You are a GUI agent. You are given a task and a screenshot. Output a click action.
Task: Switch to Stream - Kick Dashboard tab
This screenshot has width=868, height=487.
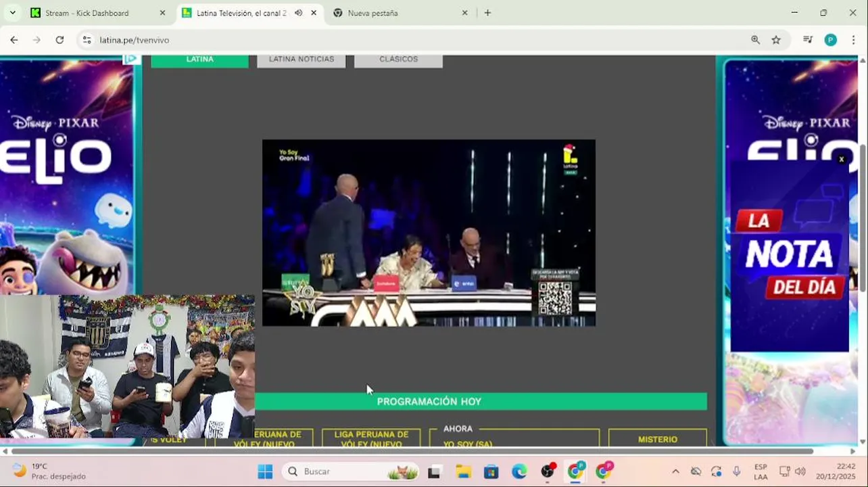pyautogui.click(x=87, y=13)
